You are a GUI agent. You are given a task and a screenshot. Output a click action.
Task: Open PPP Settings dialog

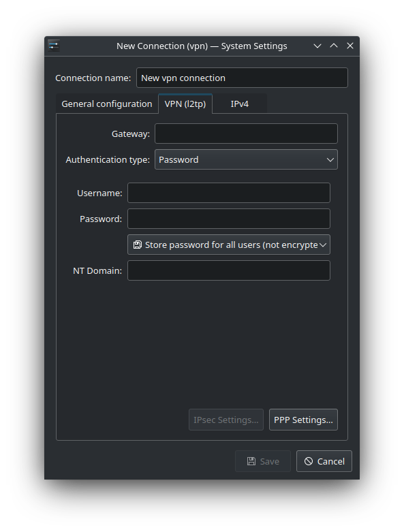303,420
